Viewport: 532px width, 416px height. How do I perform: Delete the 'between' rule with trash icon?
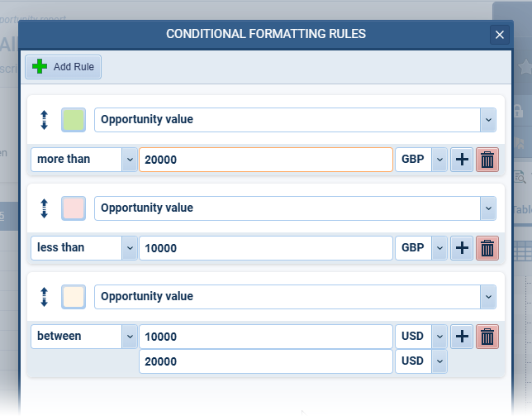[x=487, y=337]
